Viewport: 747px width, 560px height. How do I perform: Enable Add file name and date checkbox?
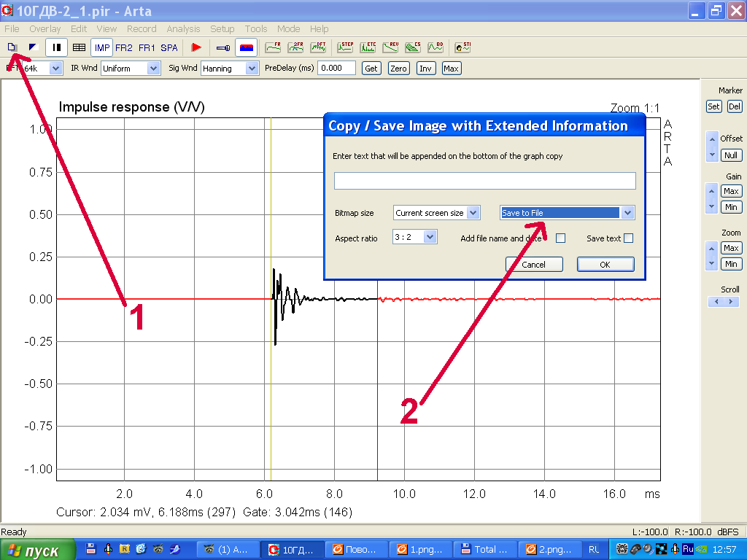pos(561,238)
